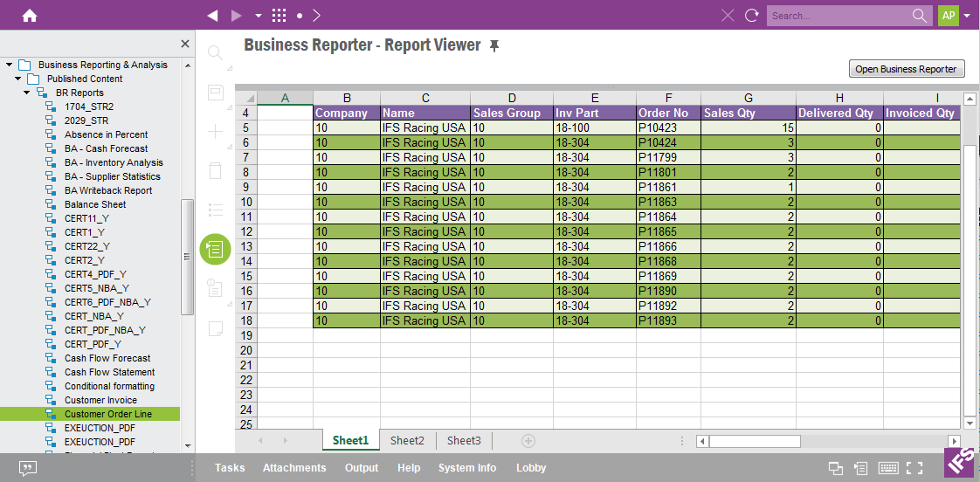Click Open Business Reporter button
Viewport: 980px width, 482px height.
point(907,69)
